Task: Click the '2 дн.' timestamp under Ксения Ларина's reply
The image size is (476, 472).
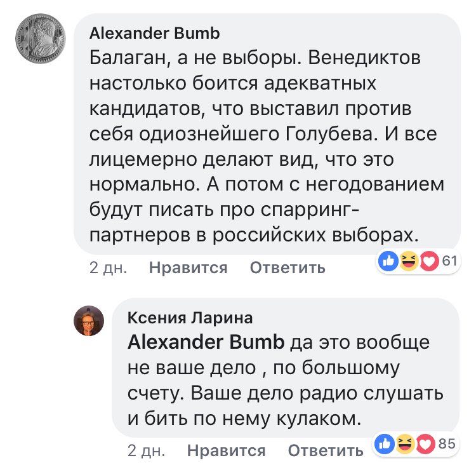Action: [146, 450]
